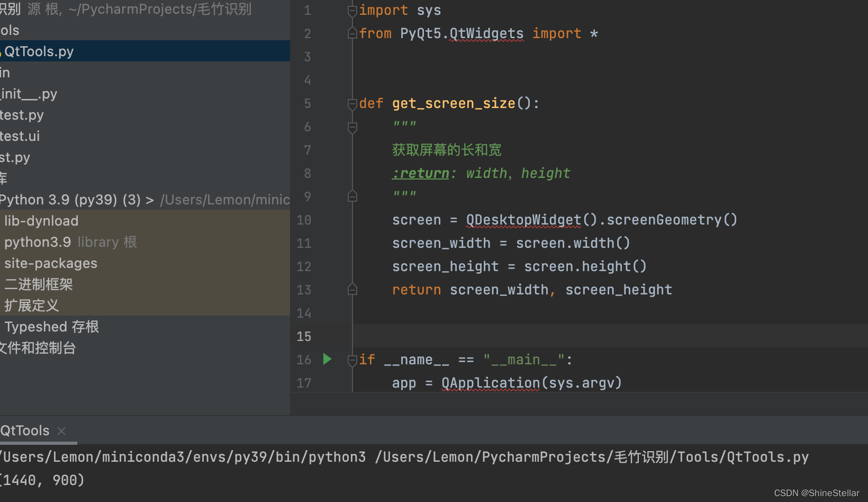Open test.ui in the project tree
This screenshot has width=868, height=502.
pos(20,136)
